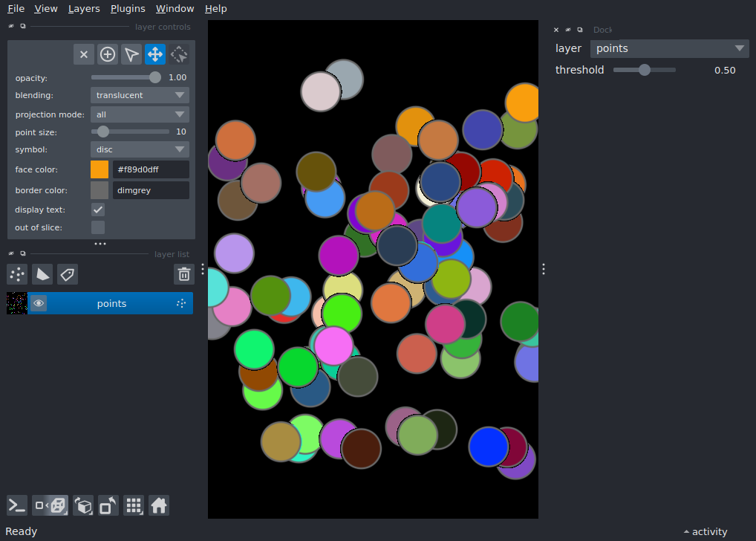Enable the out of slice checkbox
This screenshot has height=541, width=756.
(98, 227)
